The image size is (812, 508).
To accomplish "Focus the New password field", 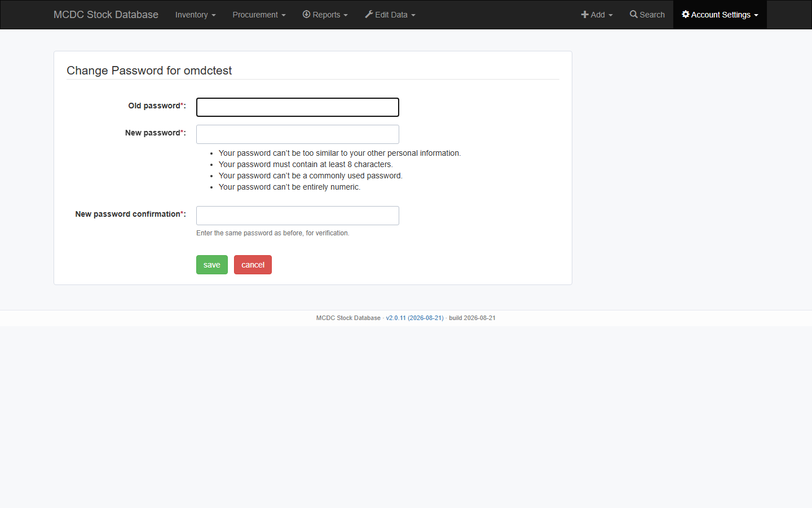I will pos(298,134).
